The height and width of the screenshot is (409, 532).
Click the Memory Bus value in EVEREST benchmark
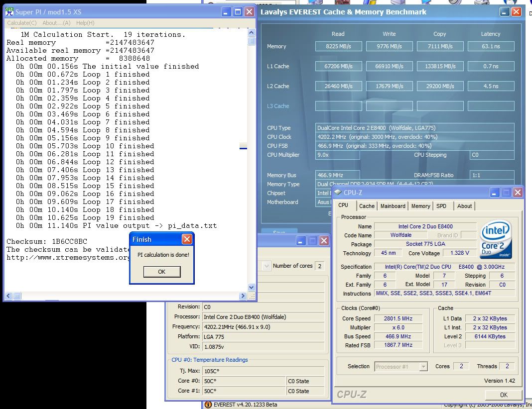tap(338, 175)
